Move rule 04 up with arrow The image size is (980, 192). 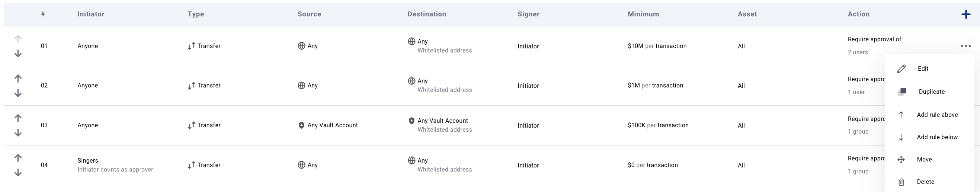[x=18, y=158]
